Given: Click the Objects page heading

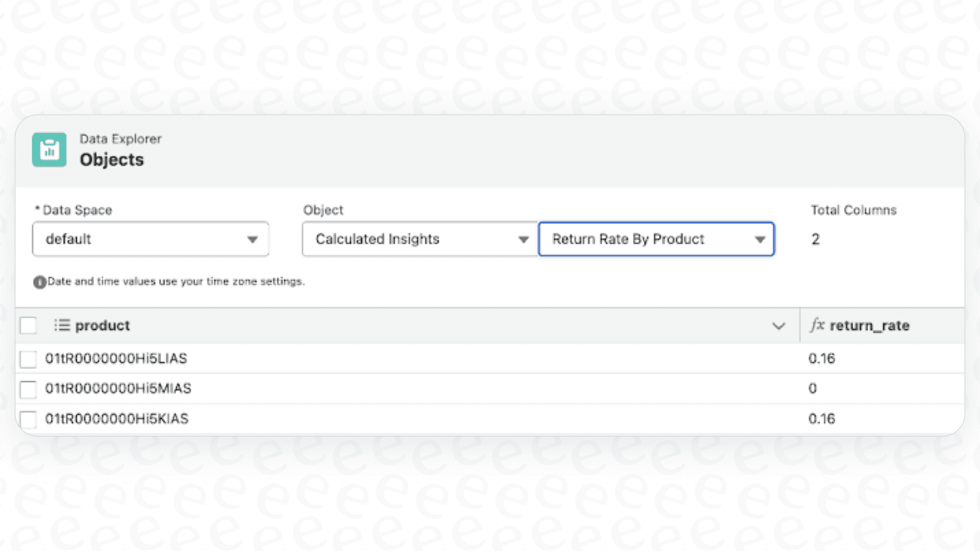Looking at the screenshot, I should [x=111, y=160].
